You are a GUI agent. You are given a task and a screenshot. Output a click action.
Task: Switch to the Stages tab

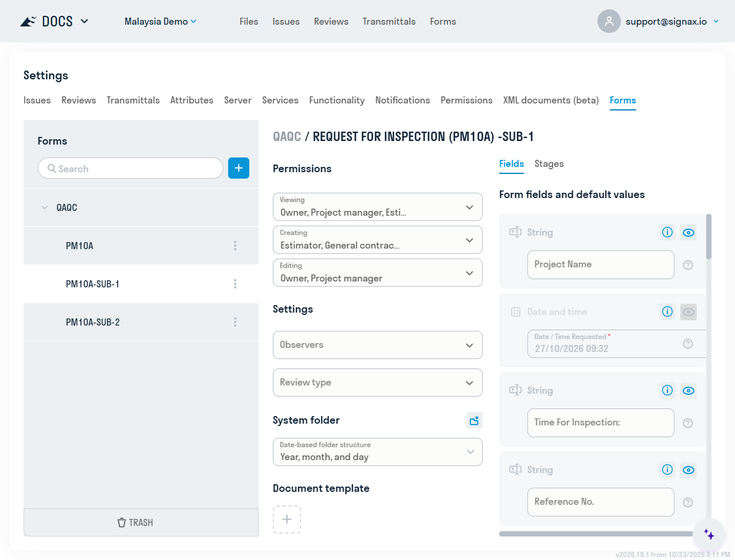549,164
